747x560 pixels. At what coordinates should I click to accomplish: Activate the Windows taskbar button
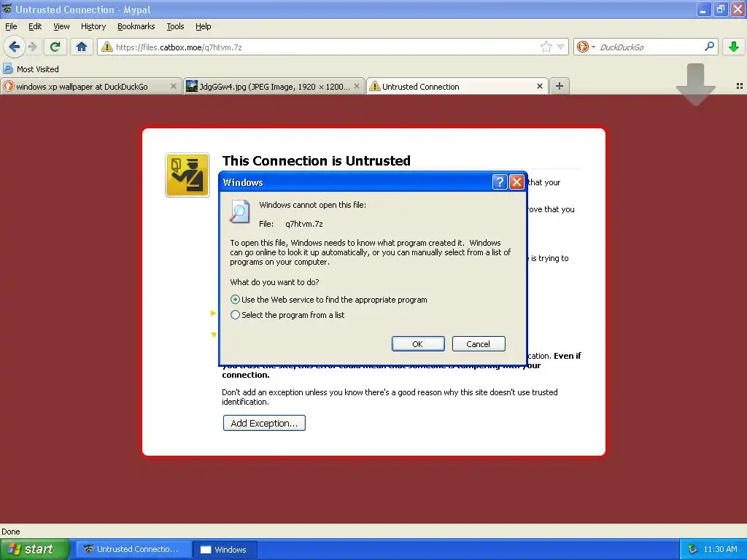[x=225, y=549]
